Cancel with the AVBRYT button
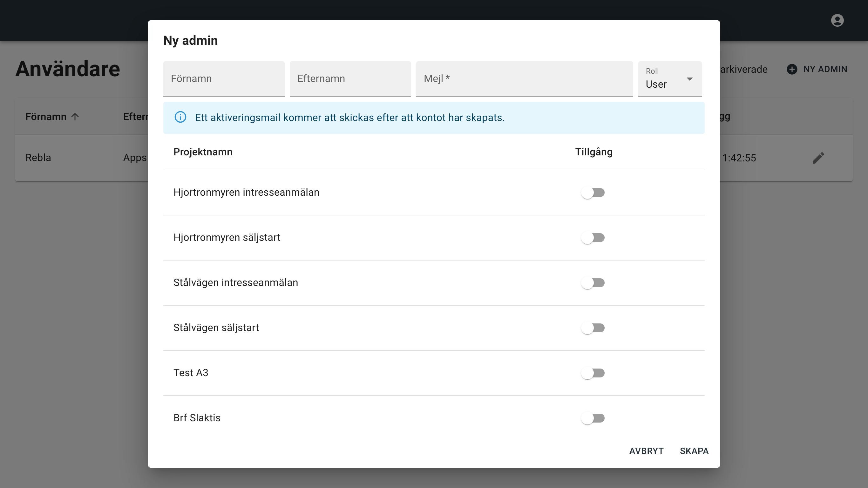 click(x=646, y=451)
